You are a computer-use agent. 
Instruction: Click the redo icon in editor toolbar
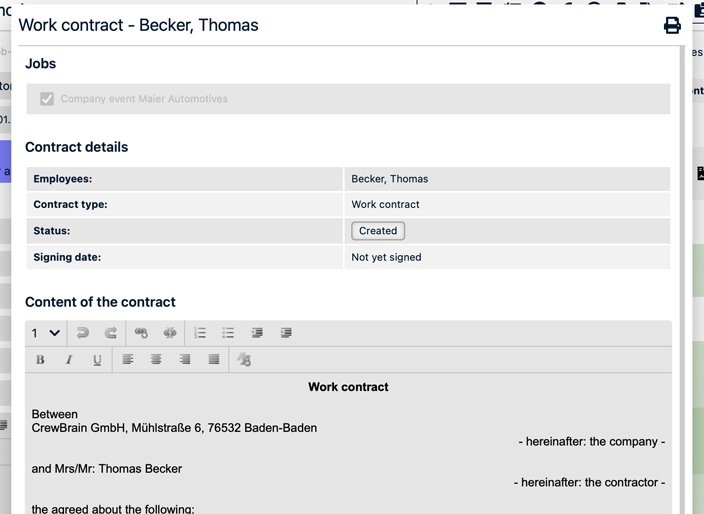[x=111, y=333]
